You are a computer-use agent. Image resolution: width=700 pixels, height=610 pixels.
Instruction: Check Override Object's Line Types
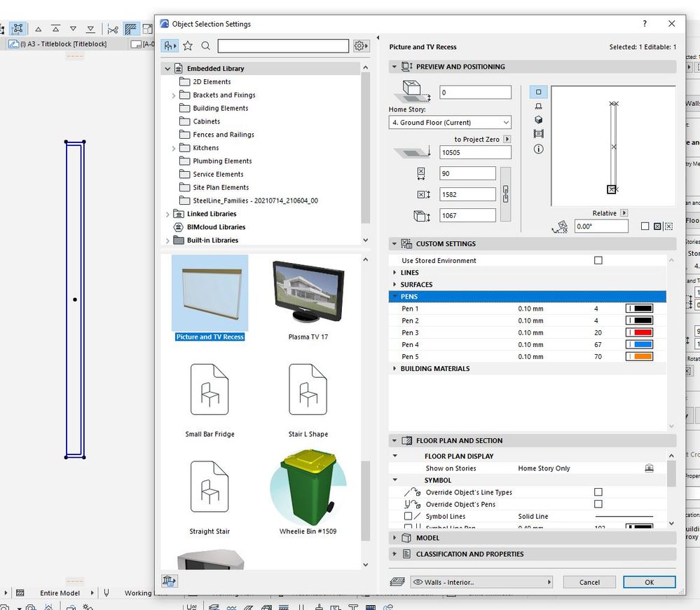tap(598, 492)
